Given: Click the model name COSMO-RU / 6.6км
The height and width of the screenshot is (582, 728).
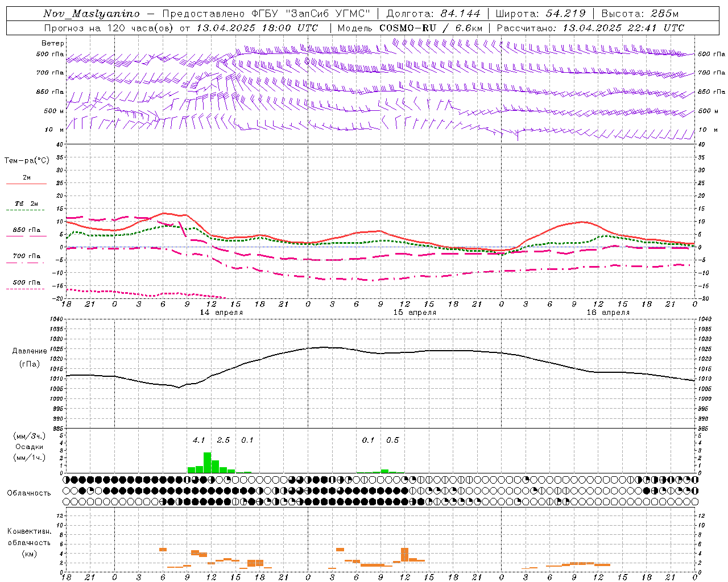Looking at the screenshot, I should (x=431, y=28).
